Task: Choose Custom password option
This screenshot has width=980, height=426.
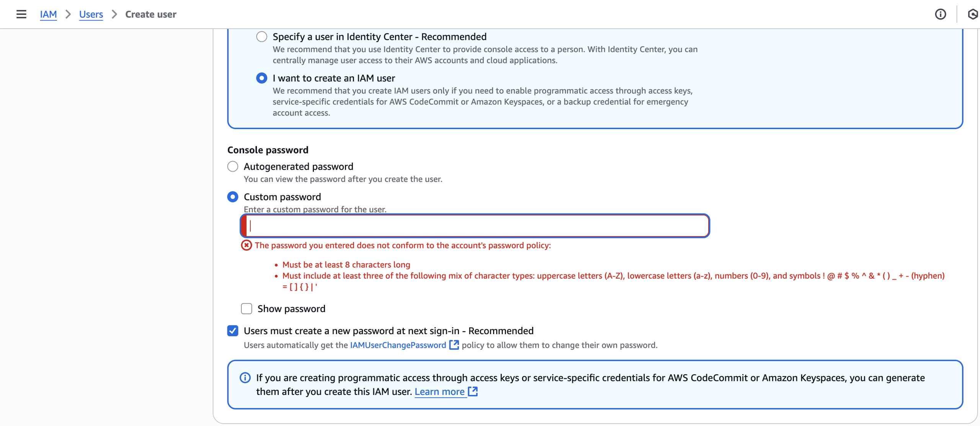Action: click(233, 197)
